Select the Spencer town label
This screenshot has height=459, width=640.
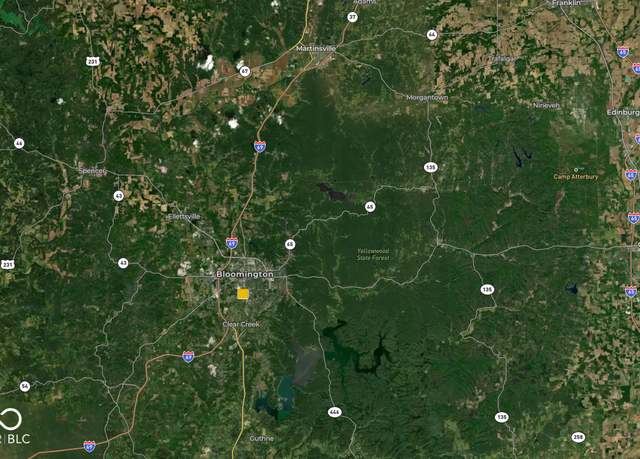pyautogui.click(x=92, y=171)
